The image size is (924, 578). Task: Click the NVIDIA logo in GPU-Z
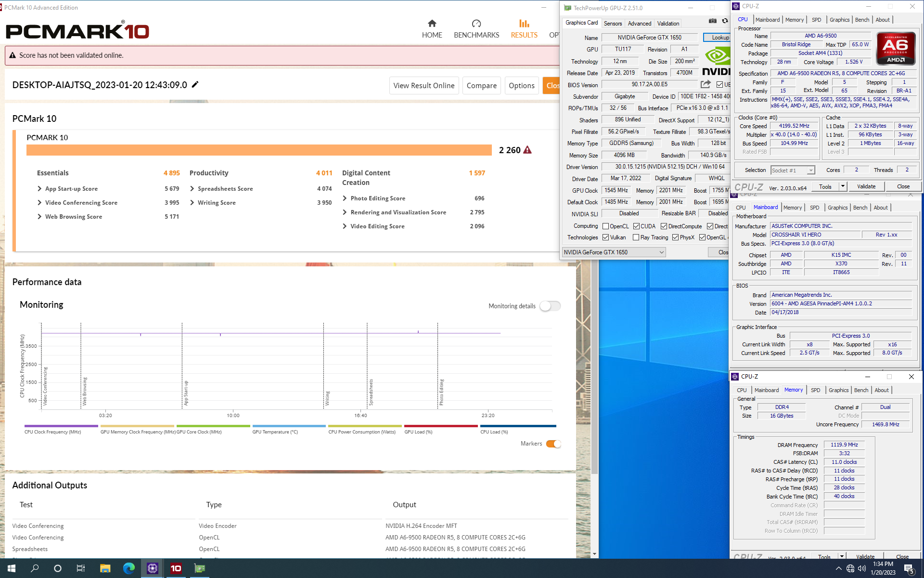click(x=717, y=62)
